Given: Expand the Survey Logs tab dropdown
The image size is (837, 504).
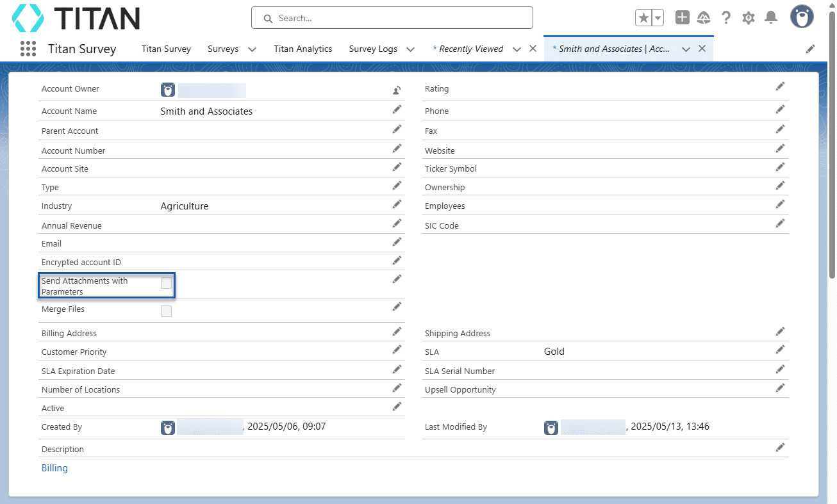Looking at the screenshot, I should 410,49.
